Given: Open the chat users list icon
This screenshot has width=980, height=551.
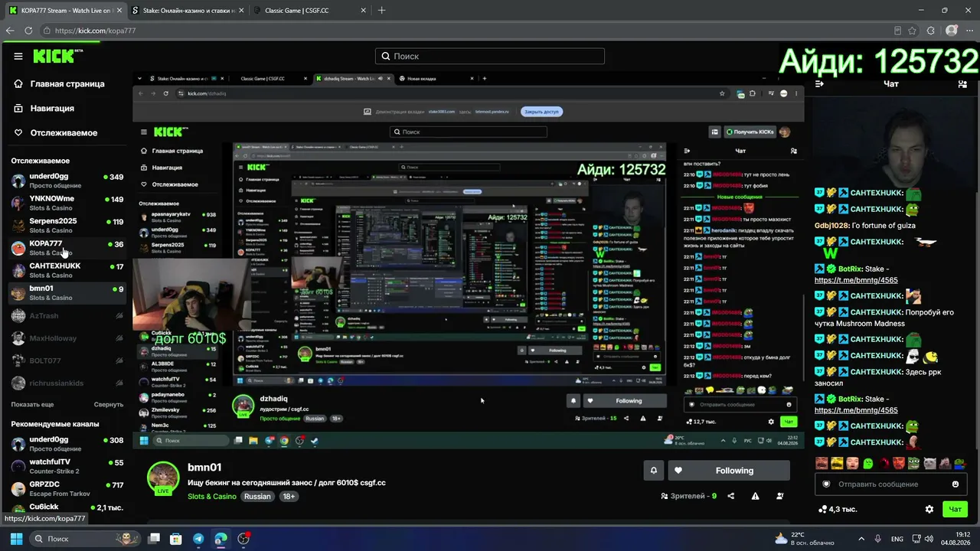Looking at the screenshot, I should 962,84.
